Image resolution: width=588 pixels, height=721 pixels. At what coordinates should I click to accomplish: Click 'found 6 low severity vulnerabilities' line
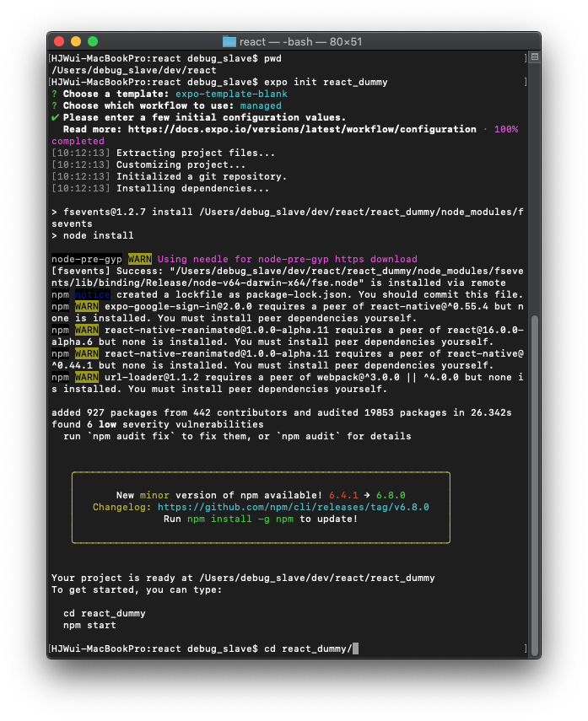[x=158, y=424]
